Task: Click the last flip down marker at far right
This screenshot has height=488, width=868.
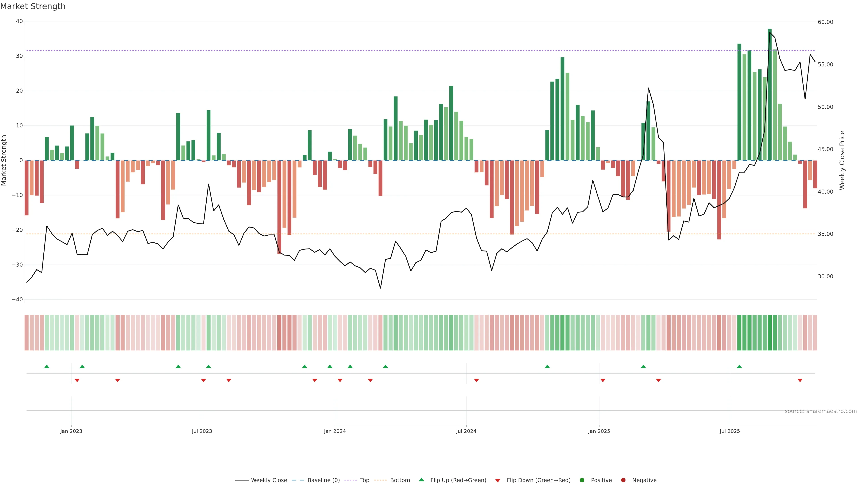Action: [800, 380]
